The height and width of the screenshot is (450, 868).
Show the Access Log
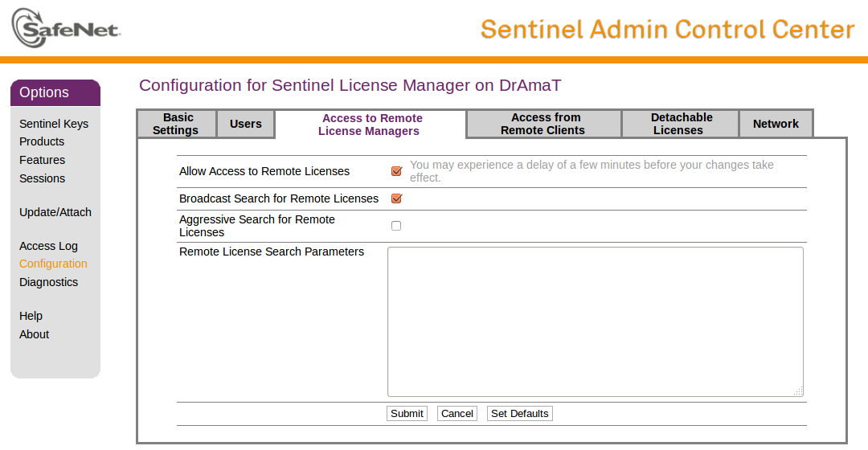pyautogui.click(x=48, y=246)
